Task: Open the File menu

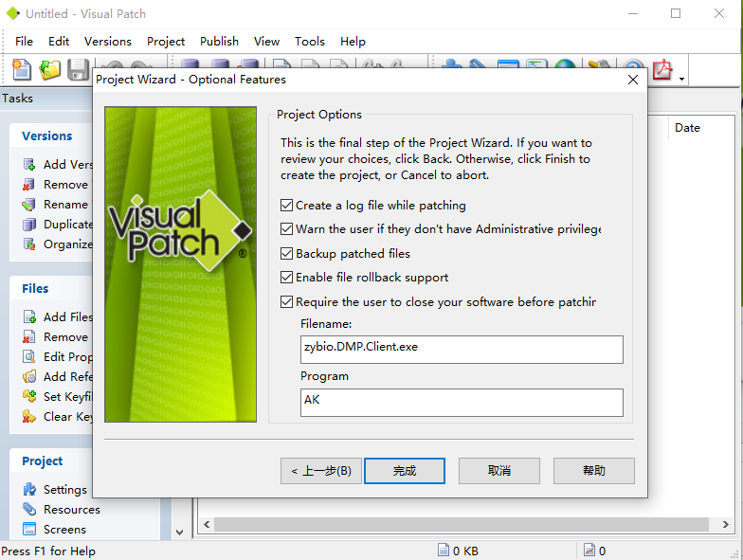Action: (24, 42)
